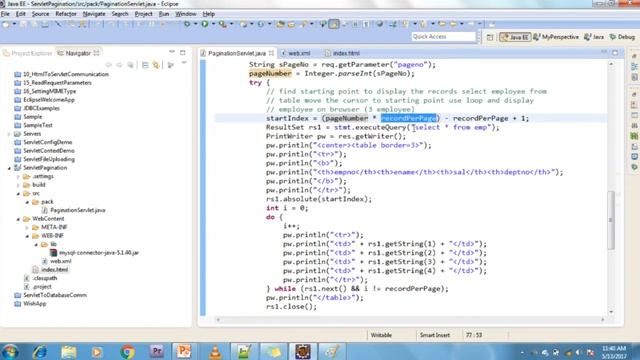Open Internet Explorer from the taskbar
Image resolution: width=640 pixels, height=360 pixels.
tap(40, 351)
